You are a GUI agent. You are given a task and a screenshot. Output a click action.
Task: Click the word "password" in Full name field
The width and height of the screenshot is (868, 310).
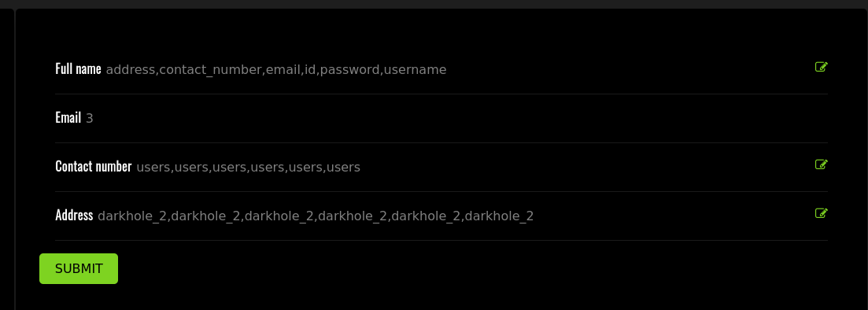[350, 70]
